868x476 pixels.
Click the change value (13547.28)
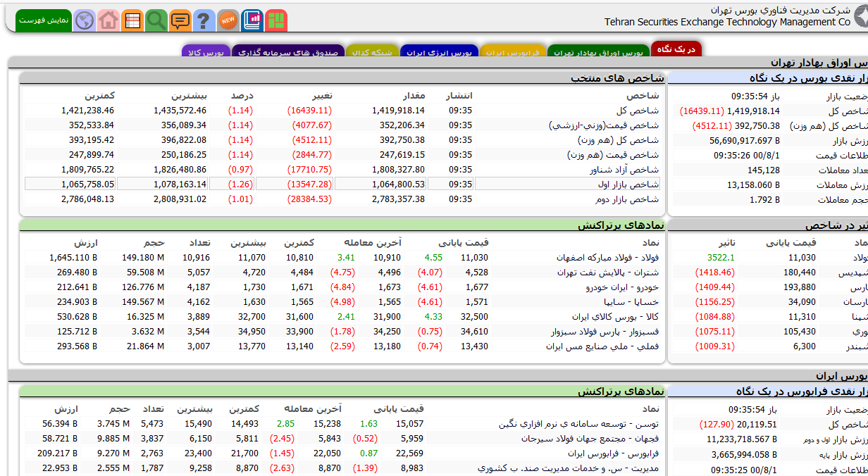pyautogui.click(x=309, y=184)
